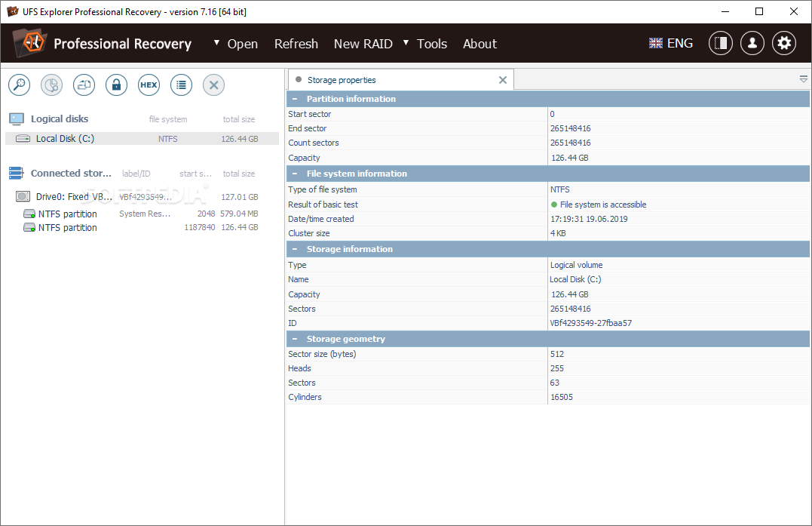Image resolution: width=812 pixels, height=526 pixels.
Task: Collapse the Partition information section
Action: click(x=295, y=99)
